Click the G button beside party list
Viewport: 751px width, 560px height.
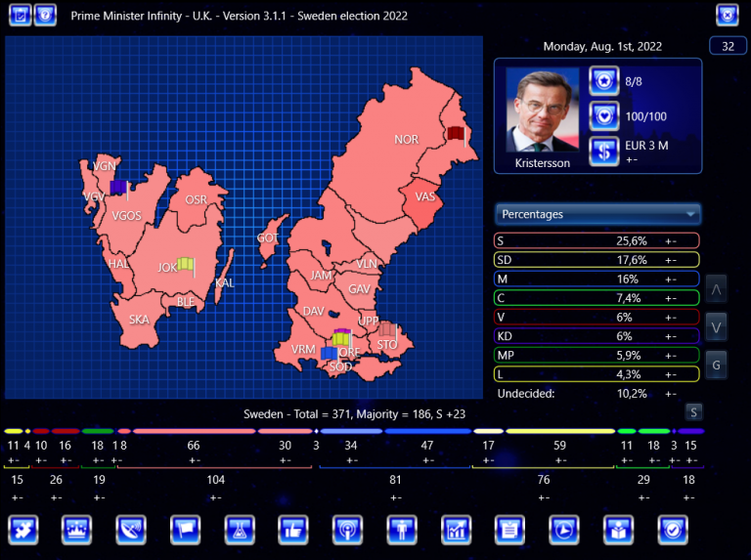(x=717, y=365)
